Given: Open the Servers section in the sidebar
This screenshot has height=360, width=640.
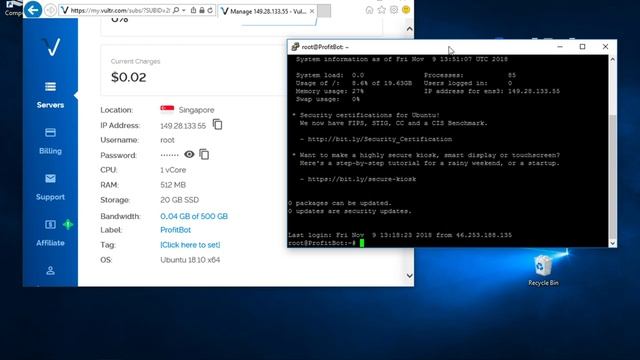Looking at the screenshot, I should 50,95.
